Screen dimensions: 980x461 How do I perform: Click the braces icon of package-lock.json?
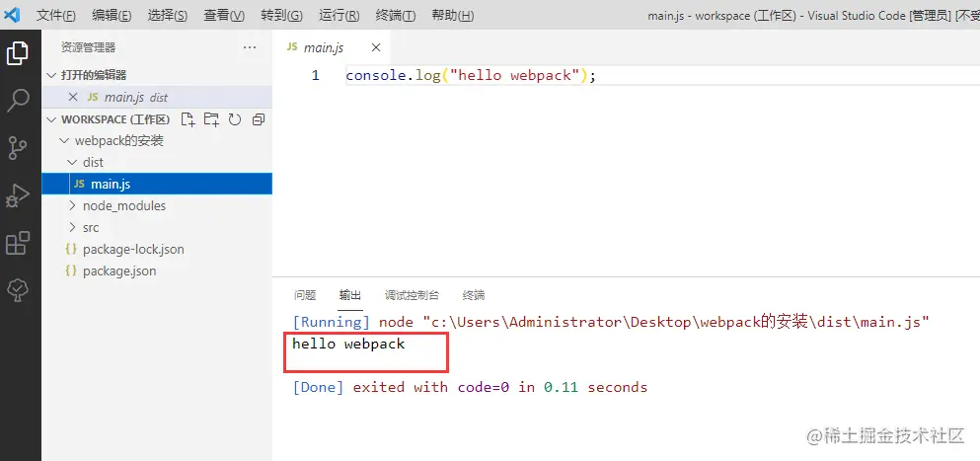(x=71, y=249)
